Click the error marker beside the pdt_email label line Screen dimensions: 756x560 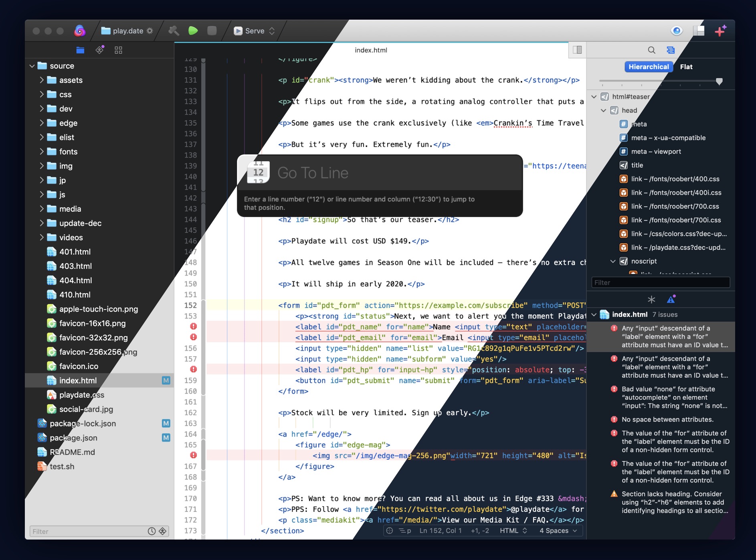[193, 337]
